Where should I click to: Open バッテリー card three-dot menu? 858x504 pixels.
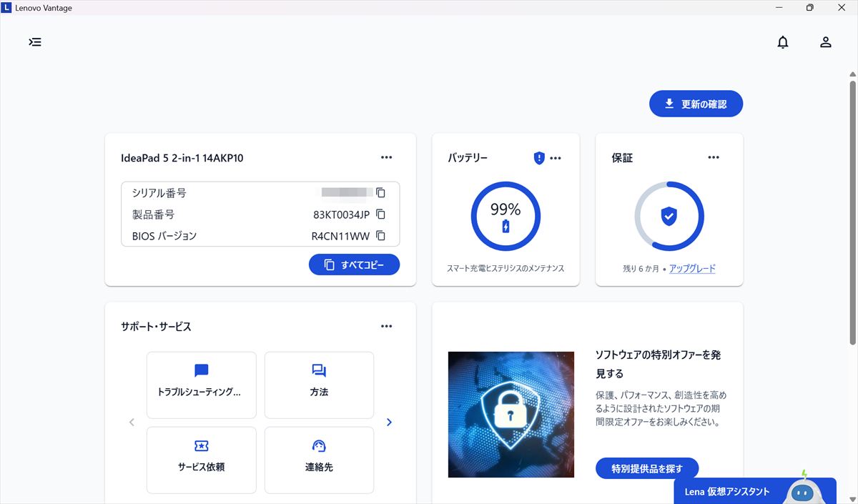556,158
